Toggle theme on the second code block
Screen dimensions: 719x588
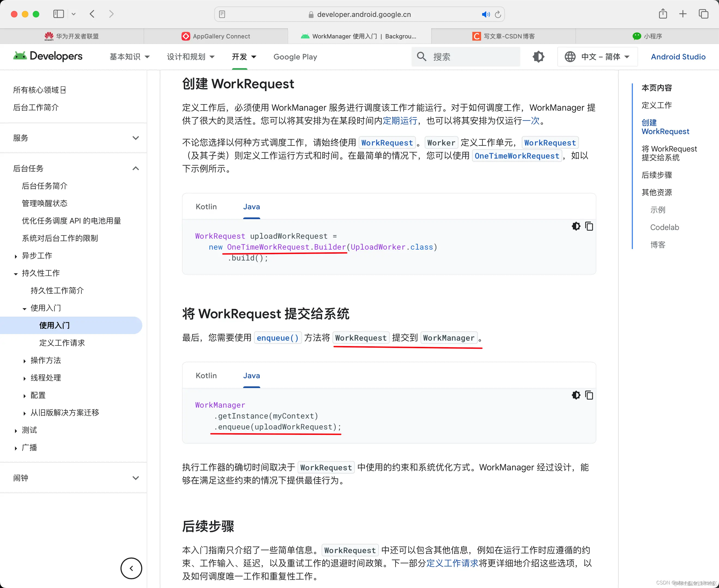[x=576, y=395]
